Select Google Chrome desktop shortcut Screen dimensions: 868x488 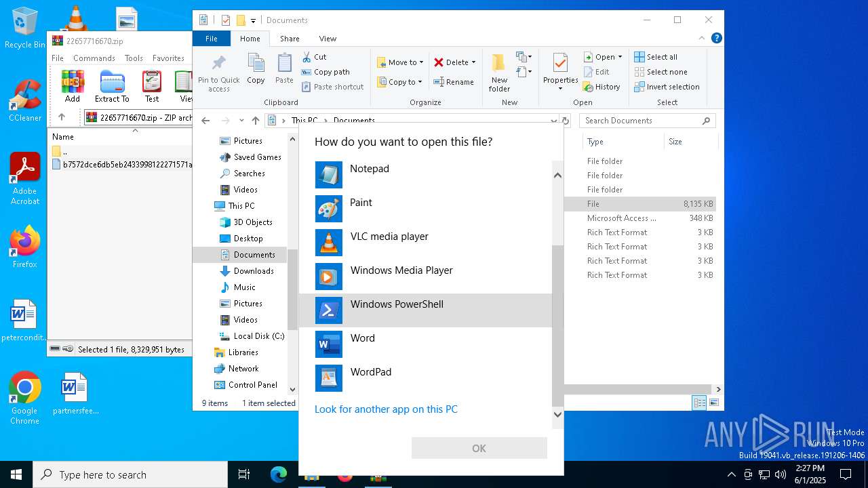[24, 398]
